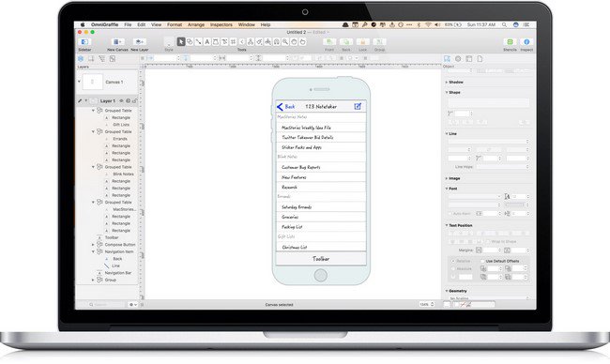Screen dimensions: 610x364
Task: Click the compose icon on the phone mockup
Action: coord(358,106)
